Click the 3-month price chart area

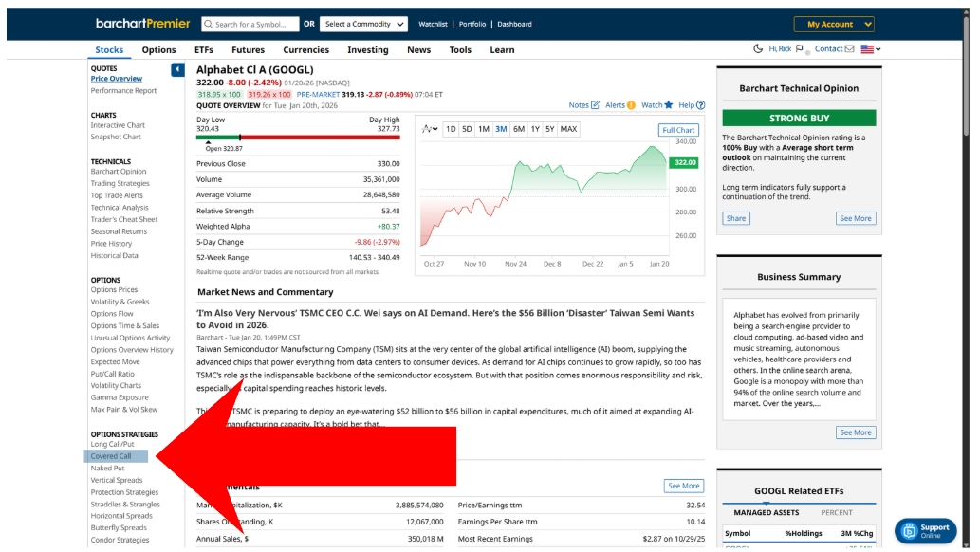(544, 197)
